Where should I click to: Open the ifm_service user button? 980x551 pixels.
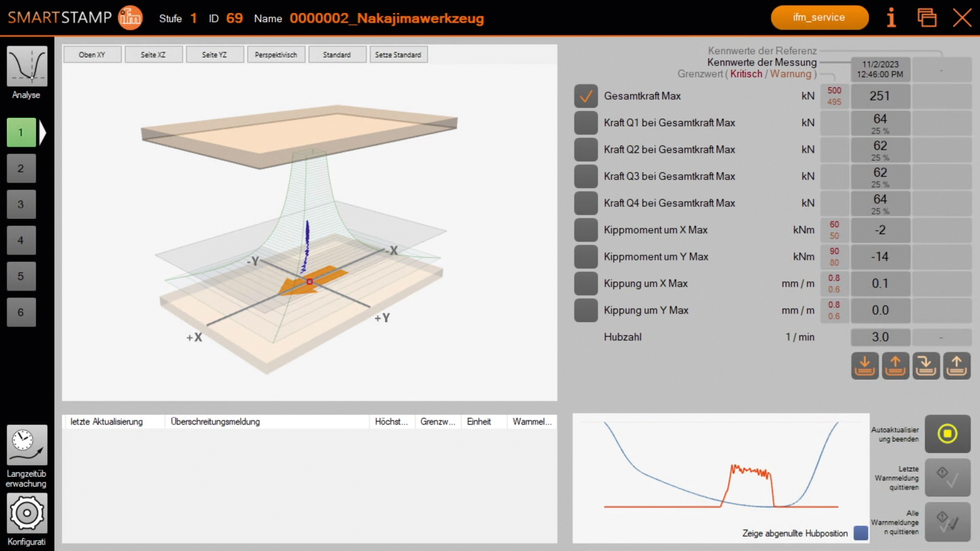(819, 18)
